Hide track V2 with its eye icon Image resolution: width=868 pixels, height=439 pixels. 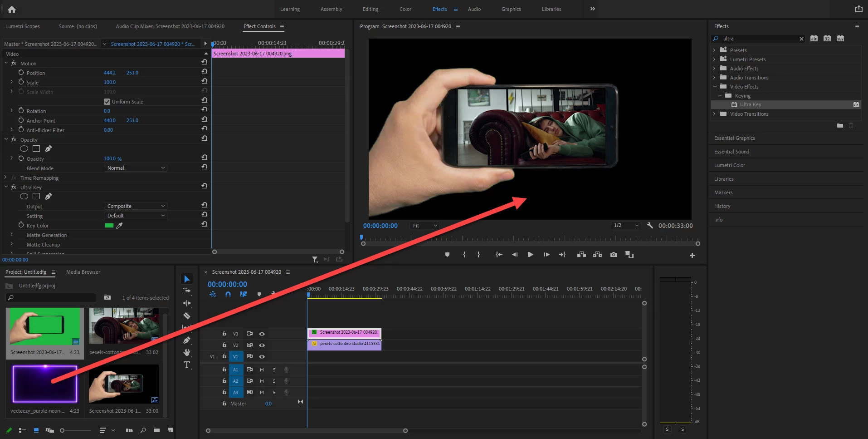pos(262,345)
